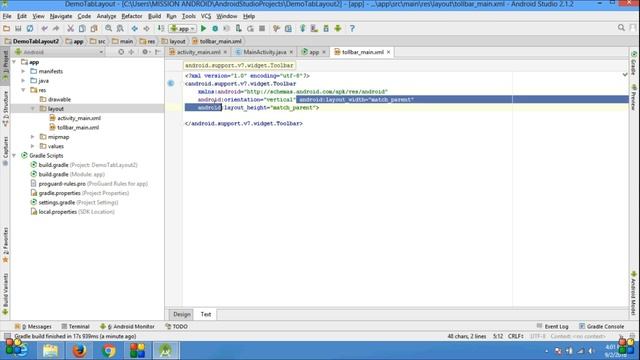The image size is (640, 360).
Task: Click the Copy icon in toolbar
Action: click(82, 29)
